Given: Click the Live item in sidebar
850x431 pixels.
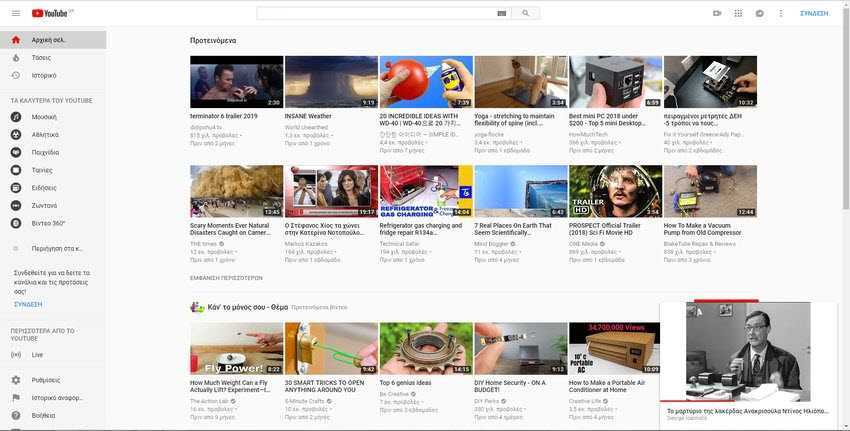Looking at the screenshot, I should [37, 355].
